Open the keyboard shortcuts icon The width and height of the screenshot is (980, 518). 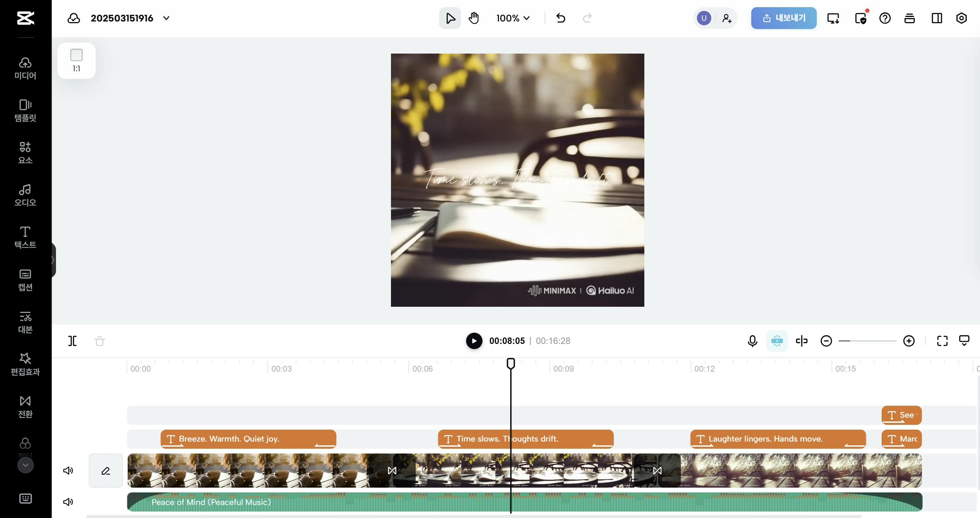(26, 498)
